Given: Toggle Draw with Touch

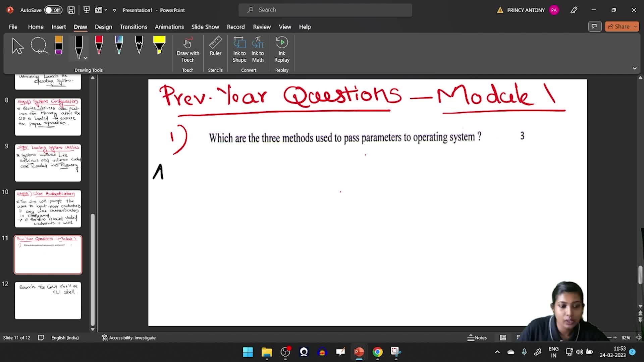Looking at the screenshot, I should (x=188, y=50).
